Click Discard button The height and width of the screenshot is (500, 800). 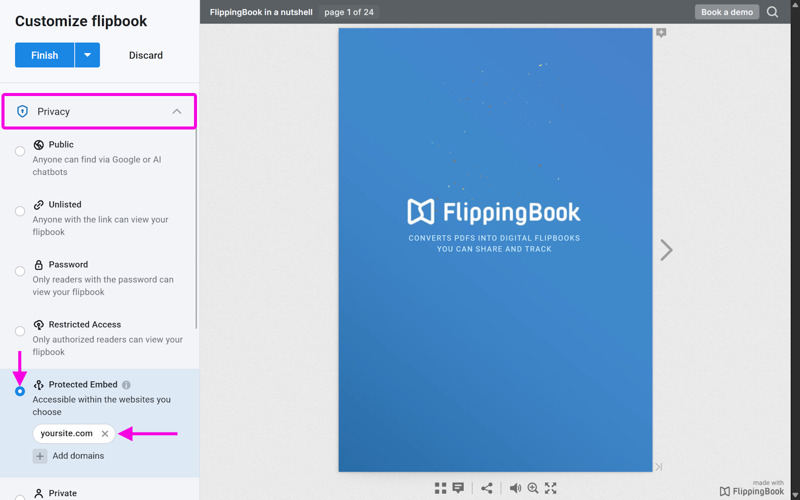click(x=145, y=55)
